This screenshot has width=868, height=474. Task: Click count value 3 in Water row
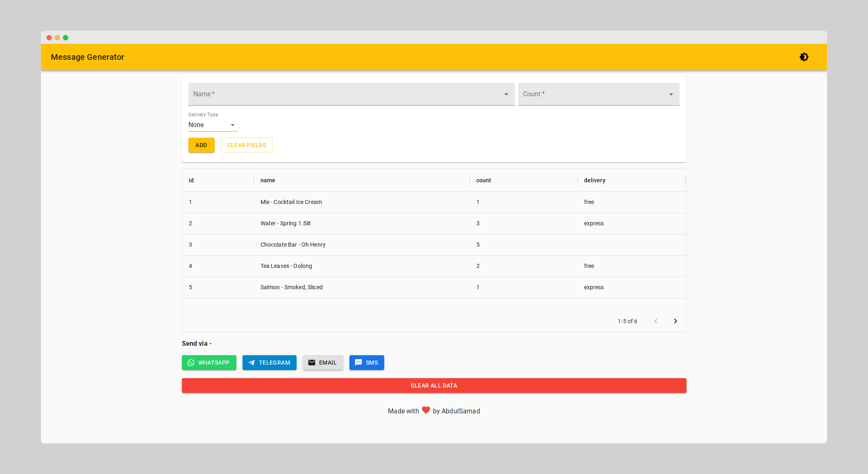[478, 223]
